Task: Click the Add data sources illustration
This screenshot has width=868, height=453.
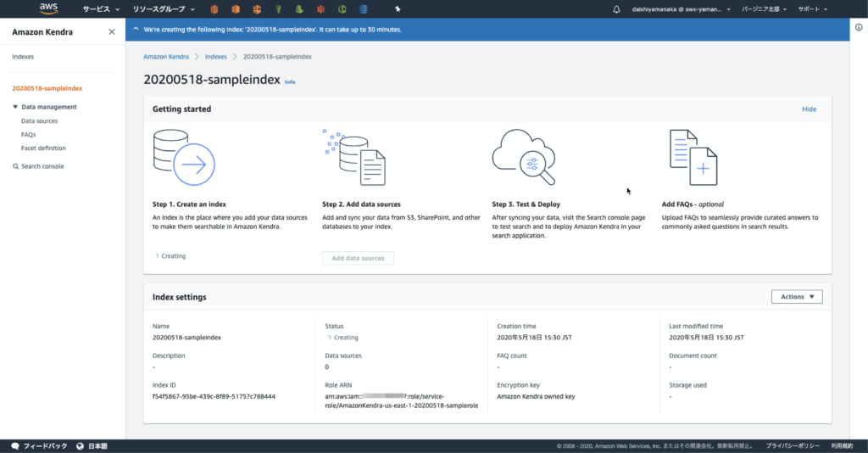Action: [x=354, y=158]
